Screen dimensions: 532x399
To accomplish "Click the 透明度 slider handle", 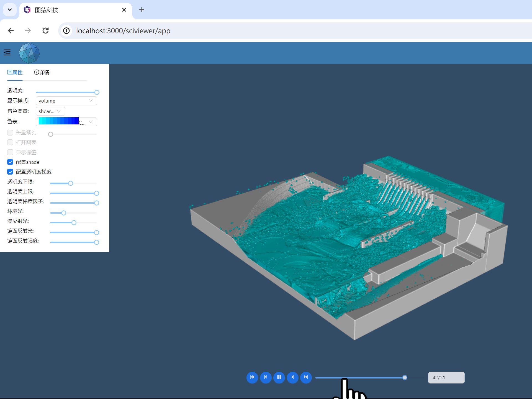I will tap(97, 92).
